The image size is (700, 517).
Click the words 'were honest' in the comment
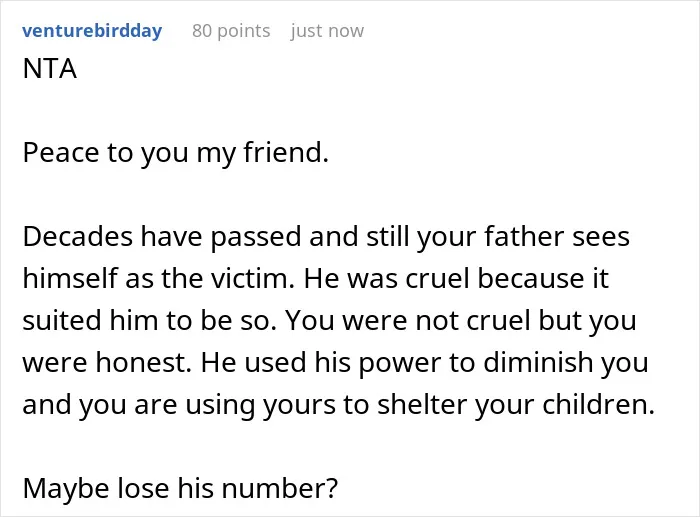pyautogui.click(x=104, y=362)
